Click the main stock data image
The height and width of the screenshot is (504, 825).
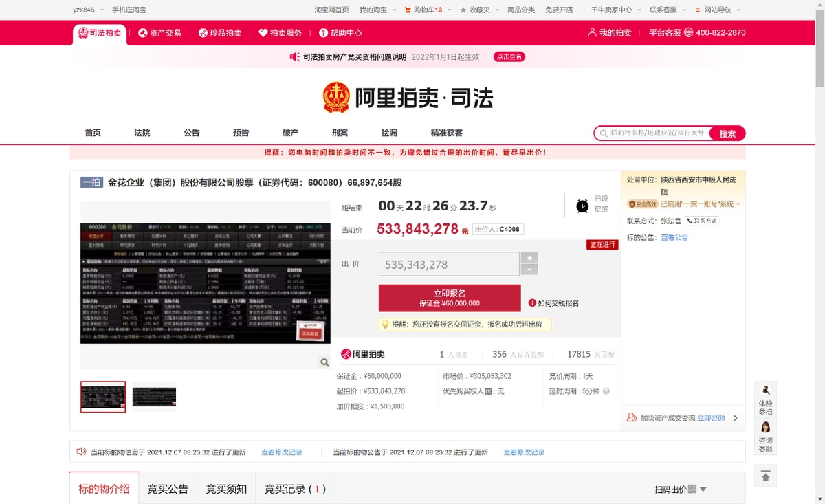point(206,283)
